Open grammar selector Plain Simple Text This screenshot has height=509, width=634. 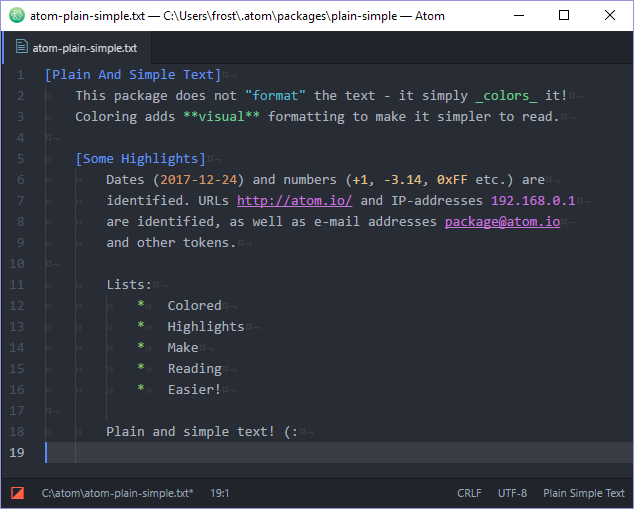[x=583, y=493]
